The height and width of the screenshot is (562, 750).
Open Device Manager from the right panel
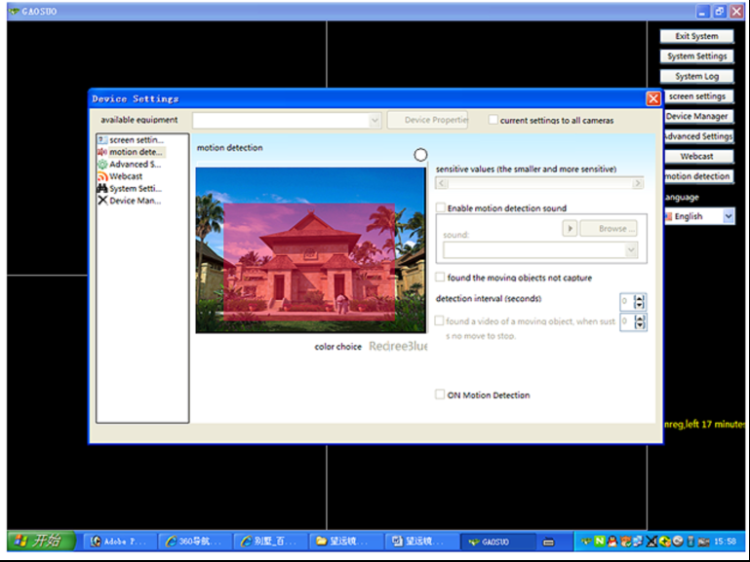698,116
